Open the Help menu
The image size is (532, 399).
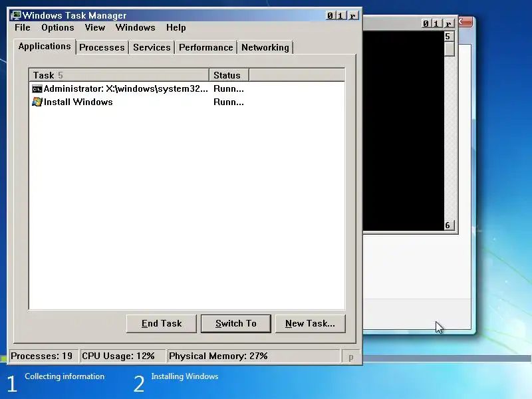176,27
